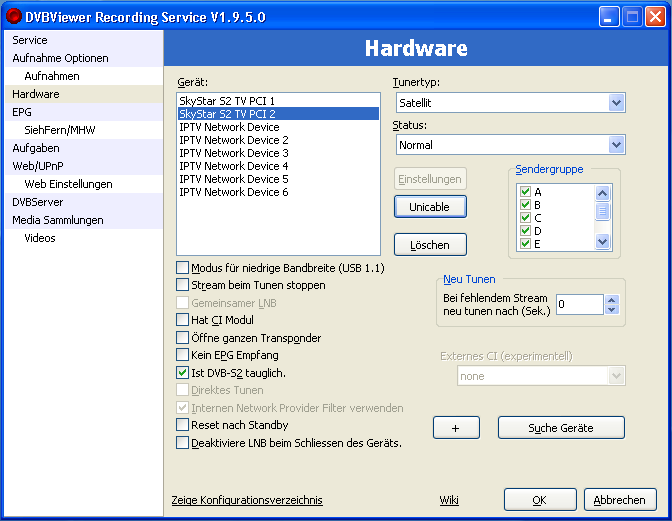
Task: Select SkyStar S2 TV PCI 1 device
Action: (227, 101)
